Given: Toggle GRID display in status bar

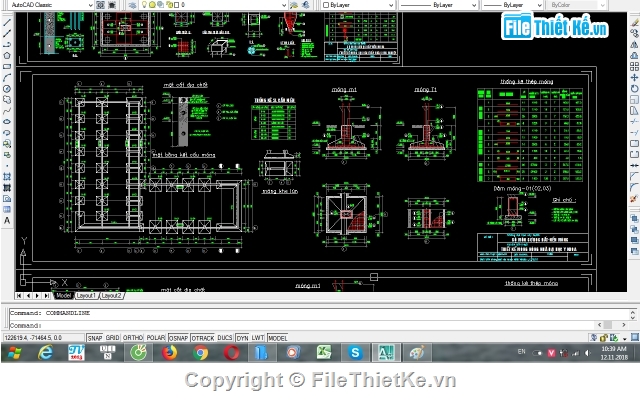Looking at the screenshot, I should pos(113,338).
